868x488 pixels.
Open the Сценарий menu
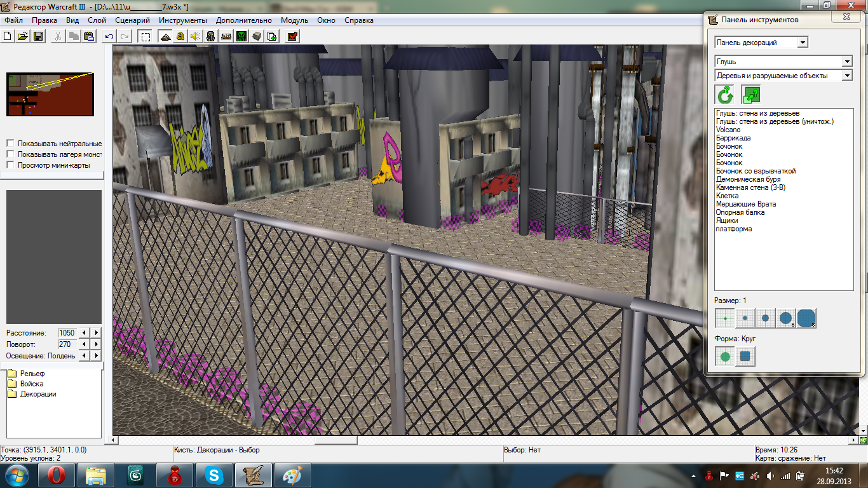tap(133, 20)
